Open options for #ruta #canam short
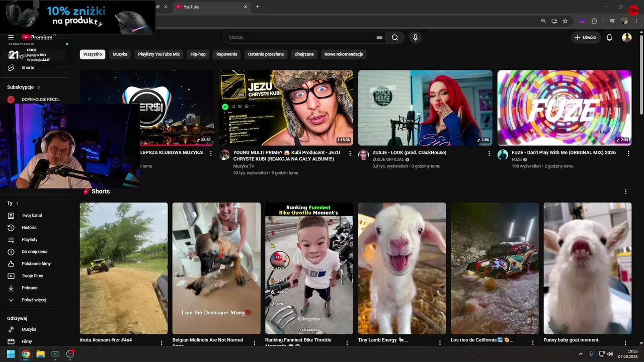 [162, 342]
